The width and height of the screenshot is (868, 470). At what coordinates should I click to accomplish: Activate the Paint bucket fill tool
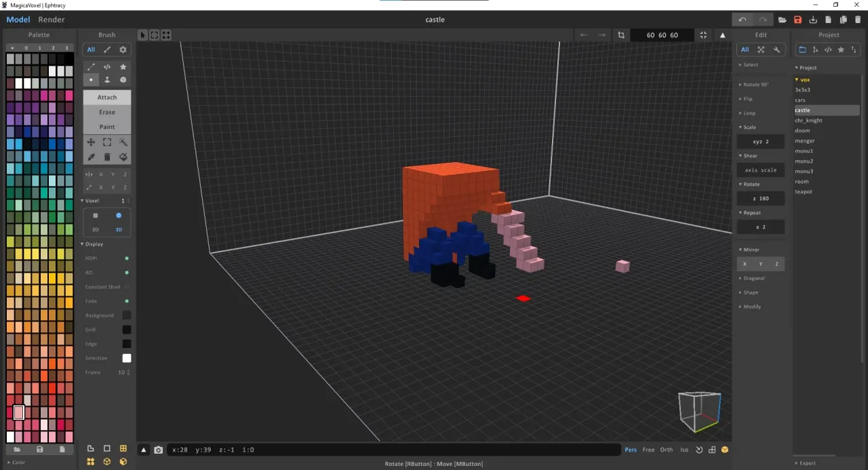pyautogui.click(x=123, y=157)
